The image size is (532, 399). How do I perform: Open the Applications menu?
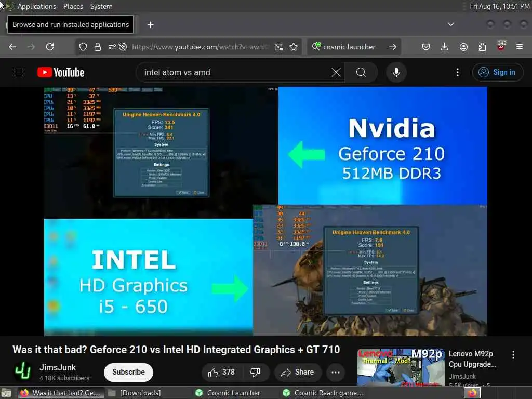tap(37, 6)
